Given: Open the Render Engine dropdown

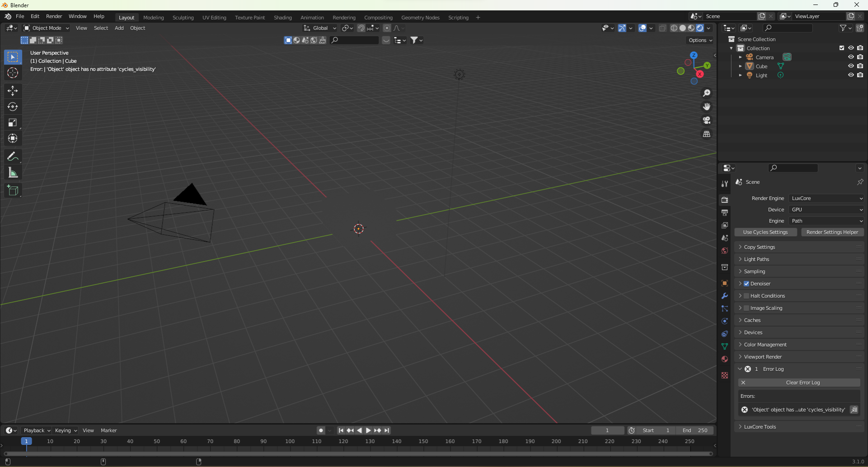Looking at the screenshot, I should [x=826, y=198].
